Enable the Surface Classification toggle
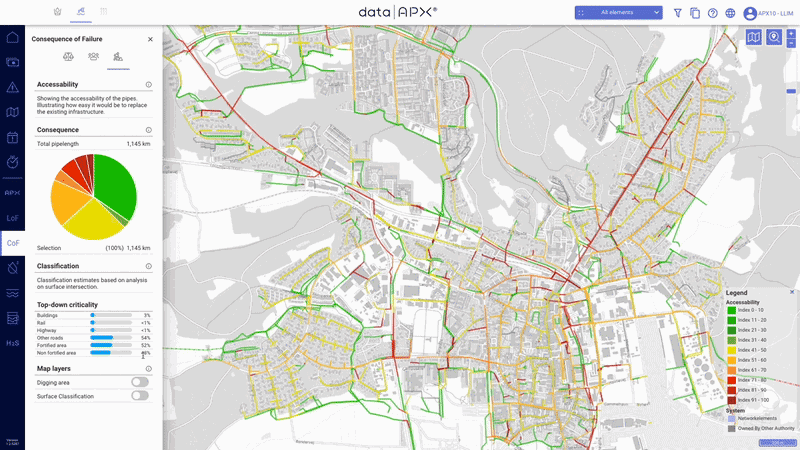The height and width of the screenshot is (450, 800). (139, 396)
